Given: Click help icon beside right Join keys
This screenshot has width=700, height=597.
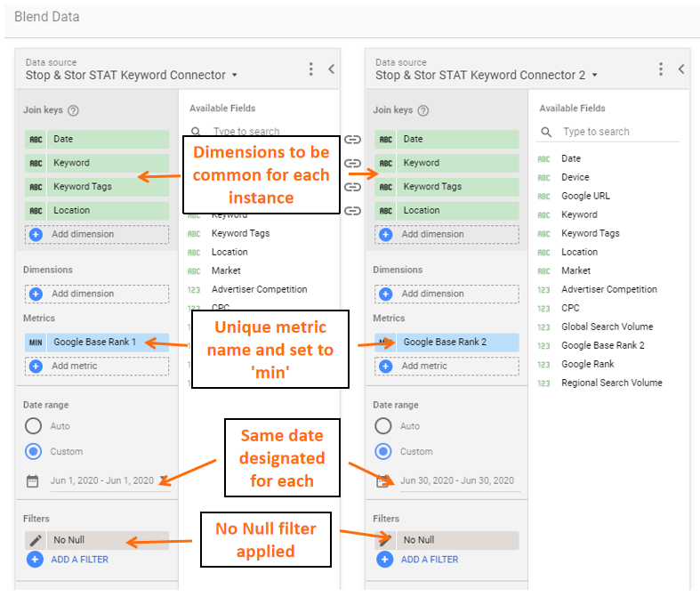Looking at the screenshot, I should click(x=423, y=111).
